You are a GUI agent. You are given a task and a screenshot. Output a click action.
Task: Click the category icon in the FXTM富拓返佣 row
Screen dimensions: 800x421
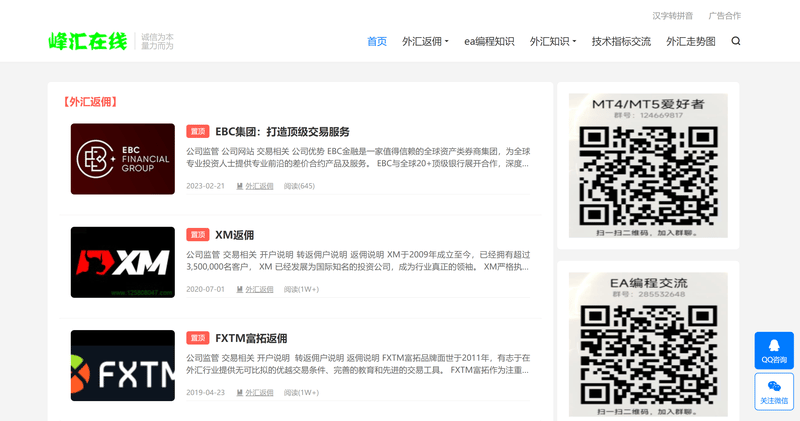[239, 392]
